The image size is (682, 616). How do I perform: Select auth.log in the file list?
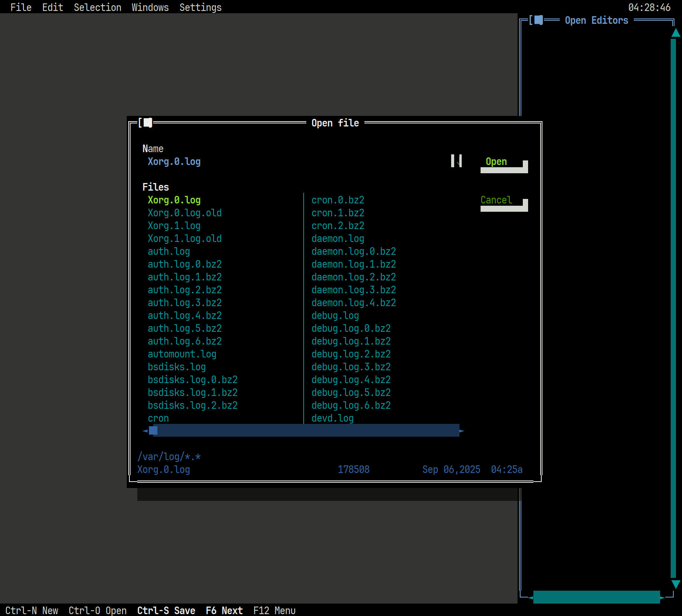point(169,251)
